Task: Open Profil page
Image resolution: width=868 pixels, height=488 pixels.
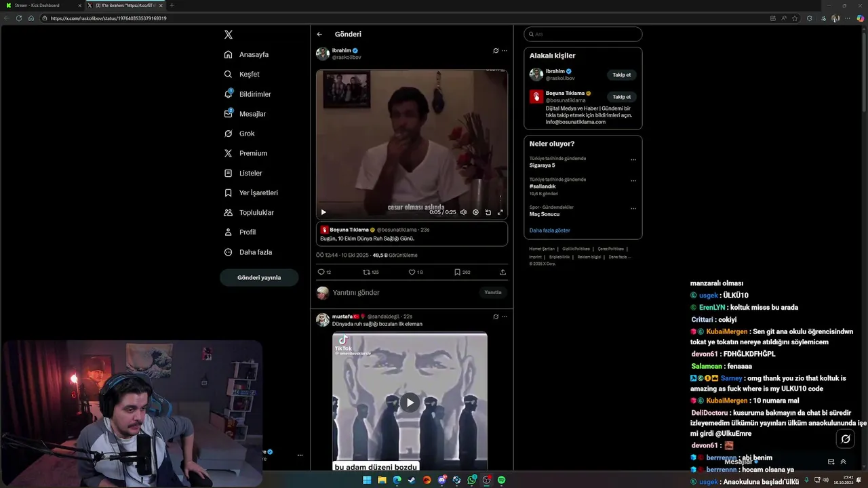Action: click(x=240, y=232)
